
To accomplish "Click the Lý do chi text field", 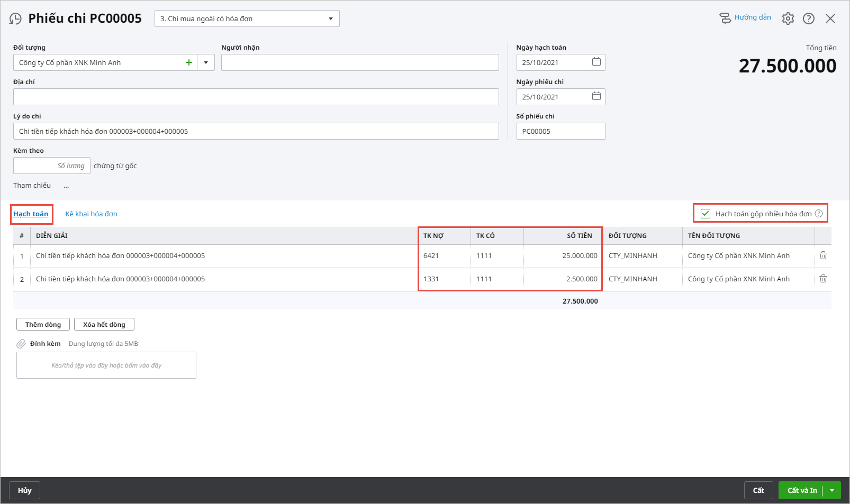I will (x=256, y=131).
